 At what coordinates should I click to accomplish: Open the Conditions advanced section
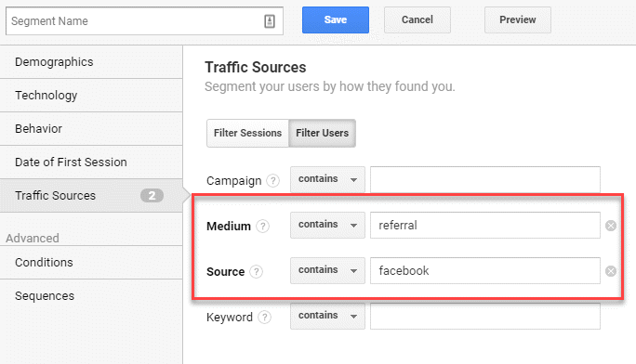91,263
